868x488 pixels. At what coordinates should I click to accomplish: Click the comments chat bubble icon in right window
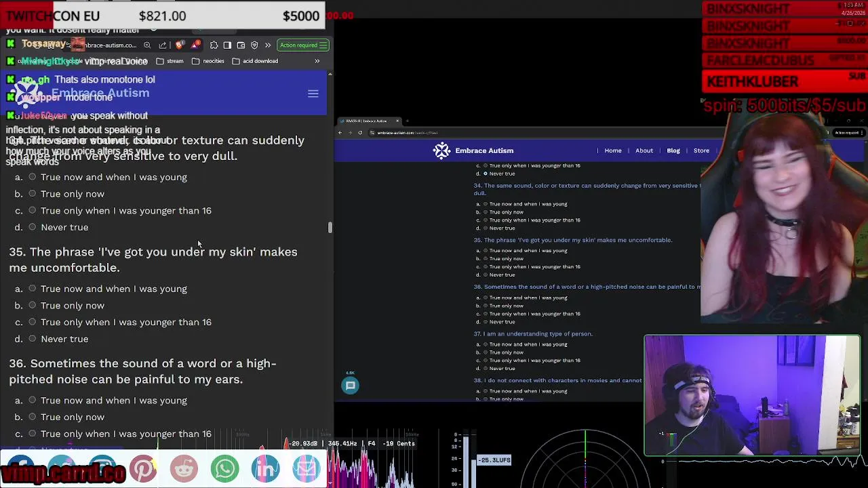point(351,386)
